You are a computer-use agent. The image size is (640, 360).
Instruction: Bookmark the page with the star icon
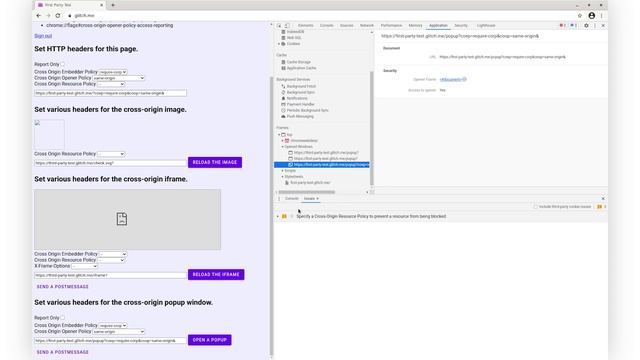click(x=580, y=16)
